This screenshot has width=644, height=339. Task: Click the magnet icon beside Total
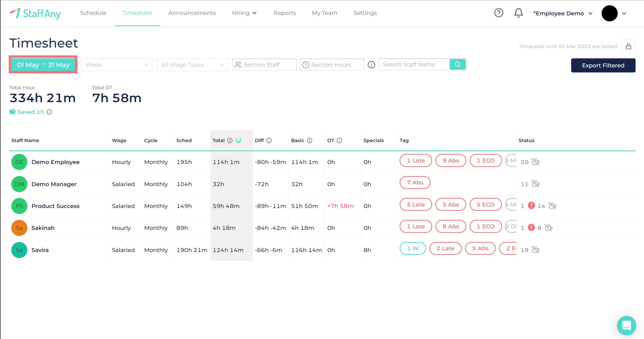(238, 140)
